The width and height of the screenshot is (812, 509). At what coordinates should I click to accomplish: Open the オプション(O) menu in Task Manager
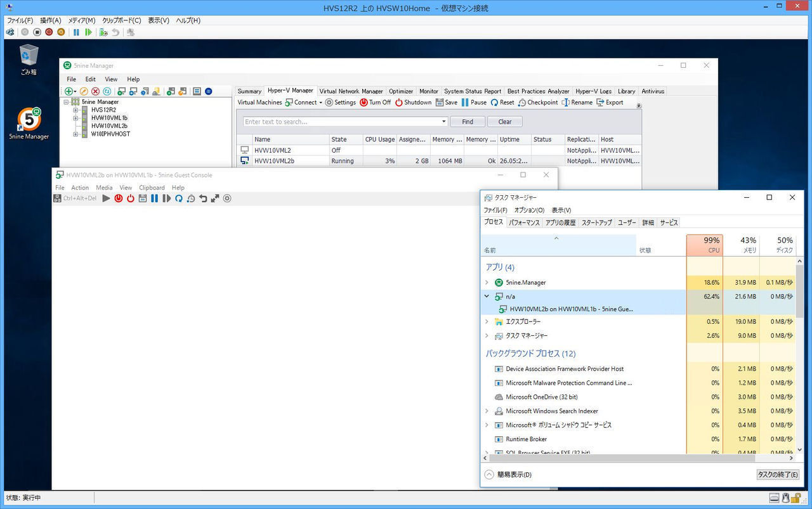[529, 210]
